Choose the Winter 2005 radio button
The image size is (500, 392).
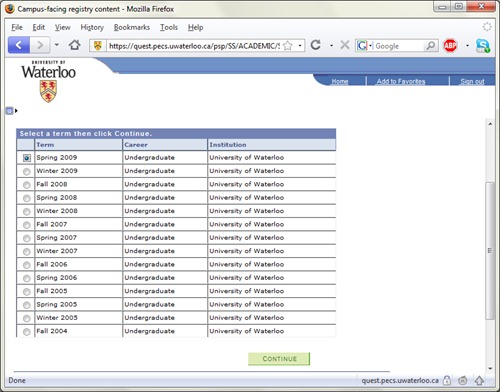pyautogui.click(x=27, y=318)
